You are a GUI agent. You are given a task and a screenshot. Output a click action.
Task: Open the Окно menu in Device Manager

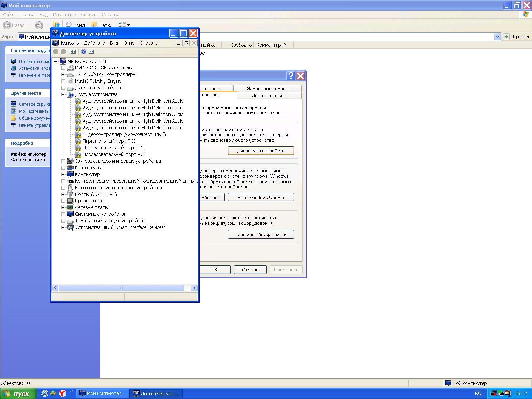pos(129,43)
